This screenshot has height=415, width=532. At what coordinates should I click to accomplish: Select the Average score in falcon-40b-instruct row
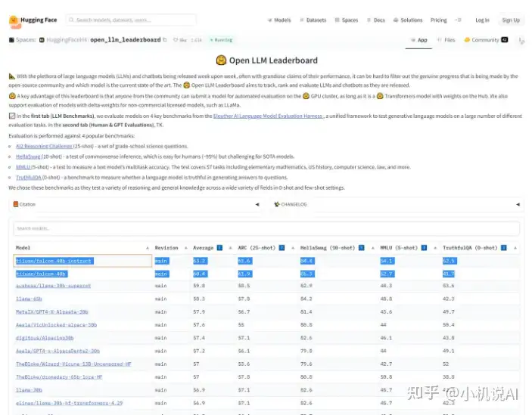coord(201,261)
